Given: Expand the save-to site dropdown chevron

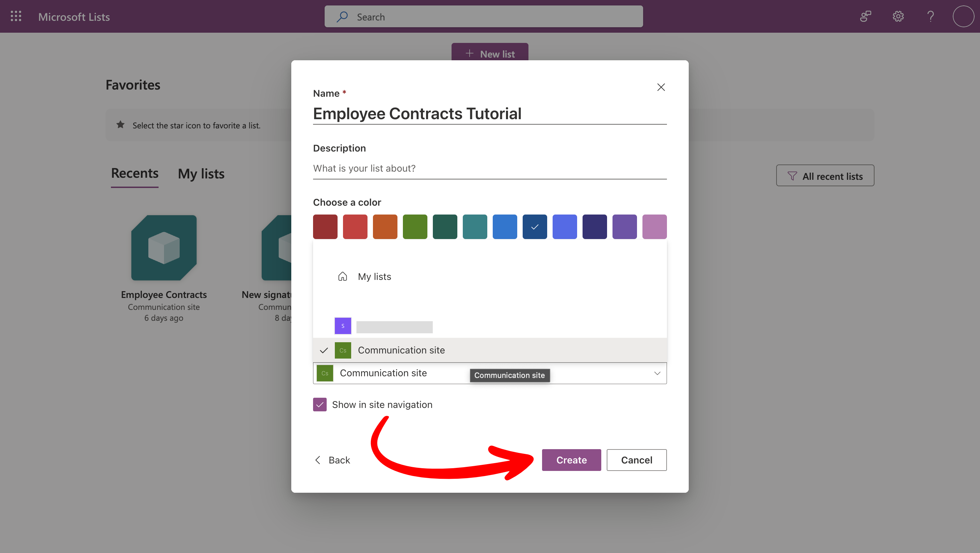Looking at the screenshot, I should click(657, 373).
